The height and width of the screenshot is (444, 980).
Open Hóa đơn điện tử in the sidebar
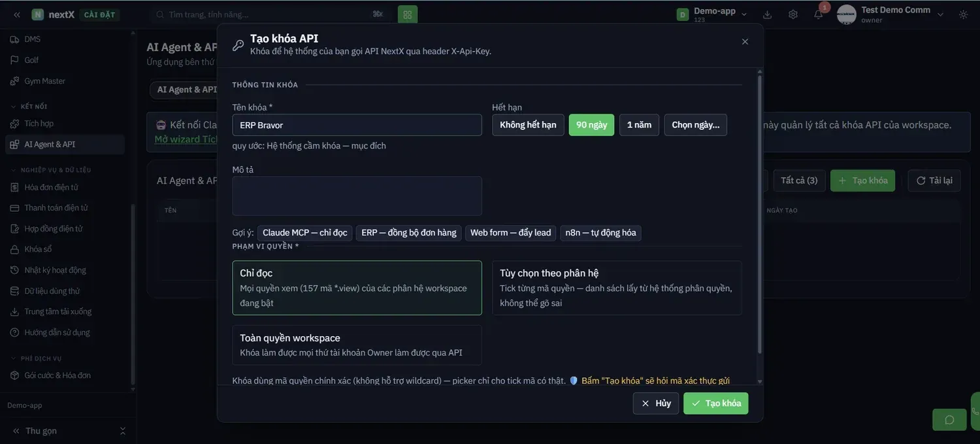[65, 187]
